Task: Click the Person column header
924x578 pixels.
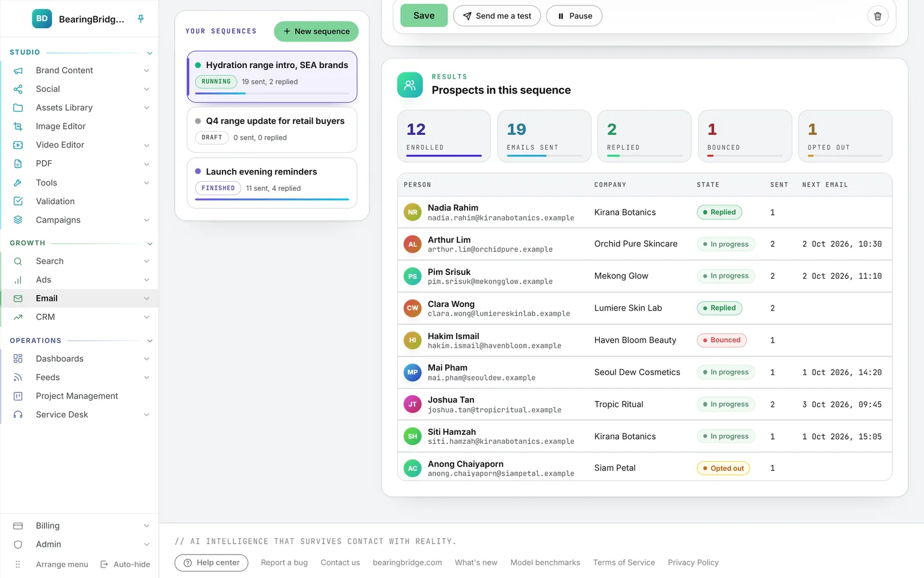Action: click(417, 185)
